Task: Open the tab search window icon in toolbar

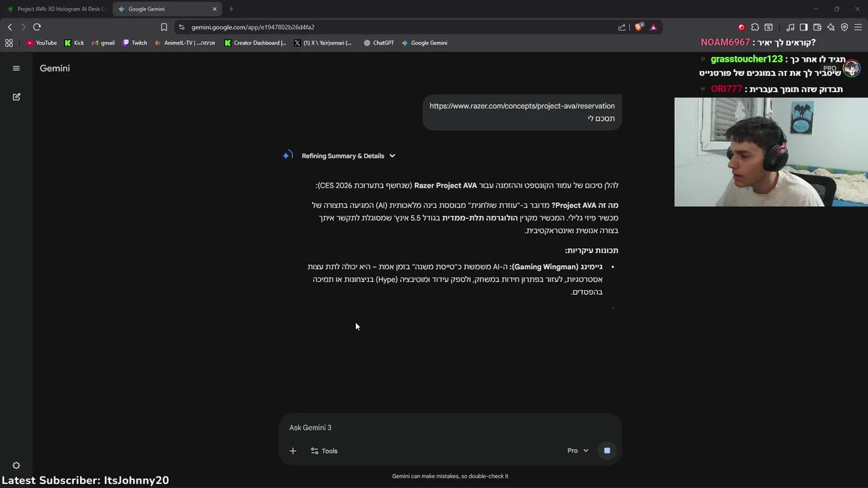Action: point(768,27)
